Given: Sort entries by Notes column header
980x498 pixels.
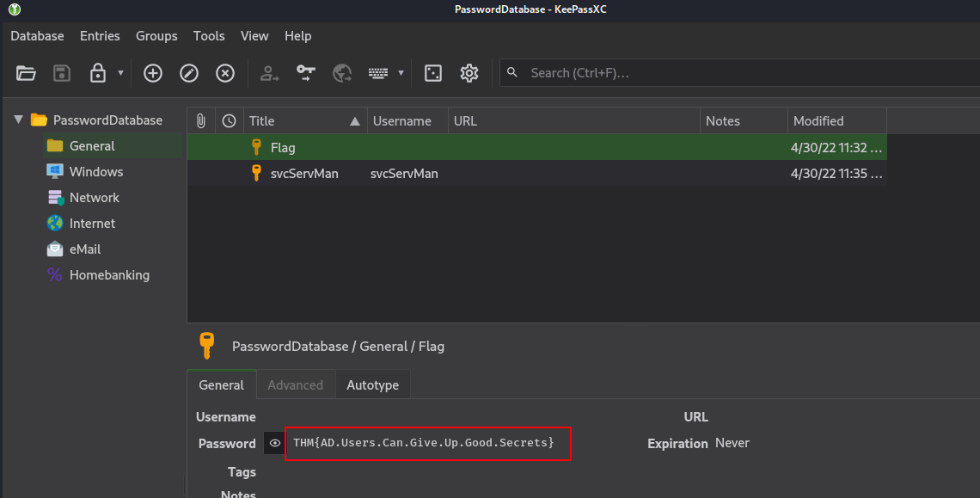Looking at the screenshot, I should point(744,120).
